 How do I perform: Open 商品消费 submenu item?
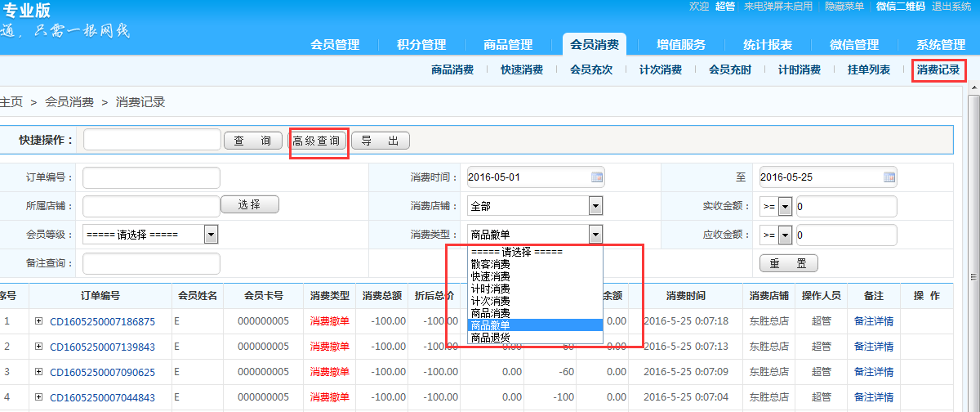[x=452, y=70]
